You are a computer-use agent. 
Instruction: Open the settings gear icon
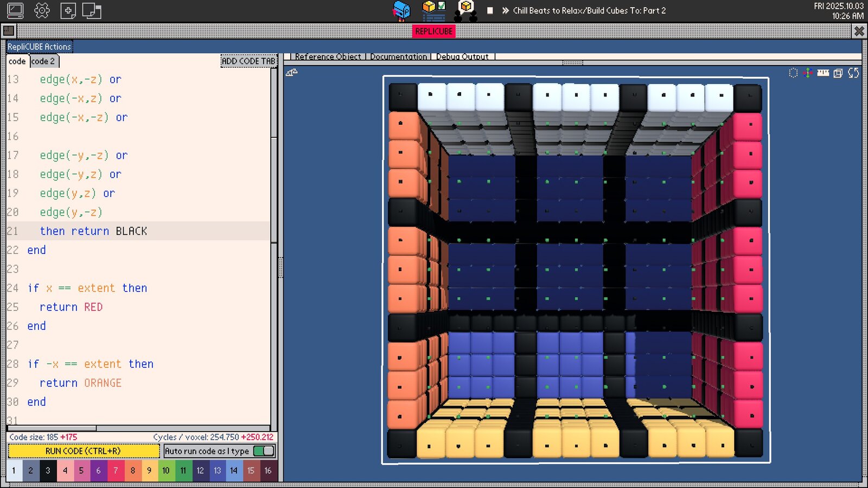click(x=42, y=10)
